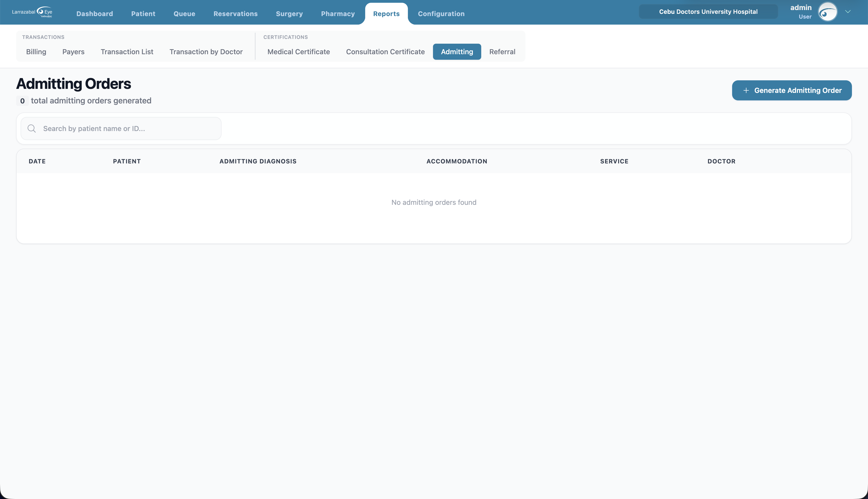Image resolution: width=868 pixels, height=499 pixels.
Task: Open the Transaction List report
Action: coord(127,52)
